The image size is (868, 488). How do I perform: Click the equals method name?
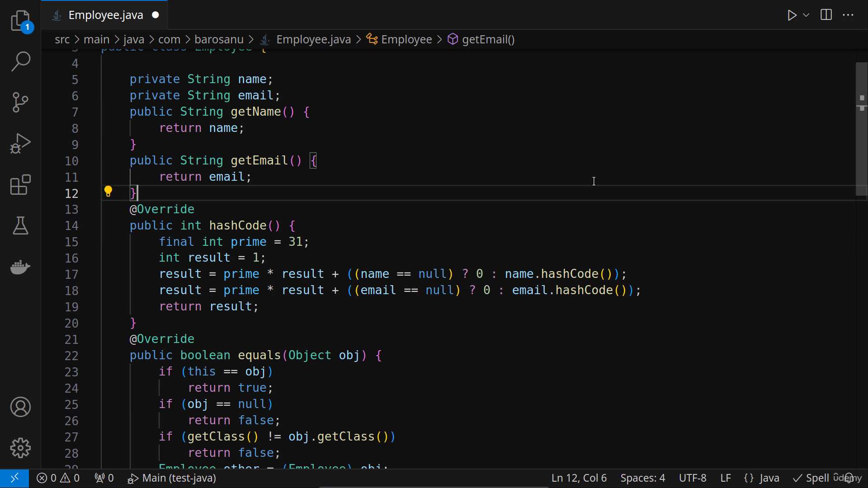(x=259, y=356)
